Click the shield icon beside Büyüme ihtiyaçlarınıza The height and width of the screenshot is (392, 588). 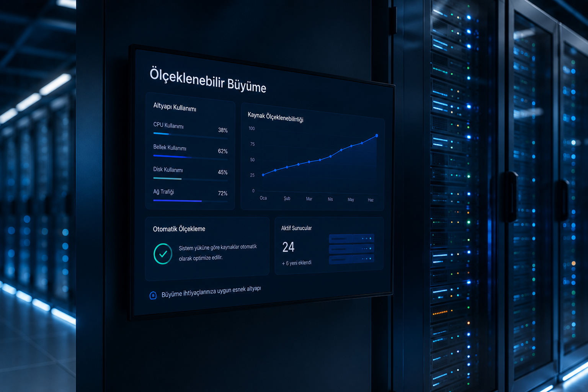point(153,295)
